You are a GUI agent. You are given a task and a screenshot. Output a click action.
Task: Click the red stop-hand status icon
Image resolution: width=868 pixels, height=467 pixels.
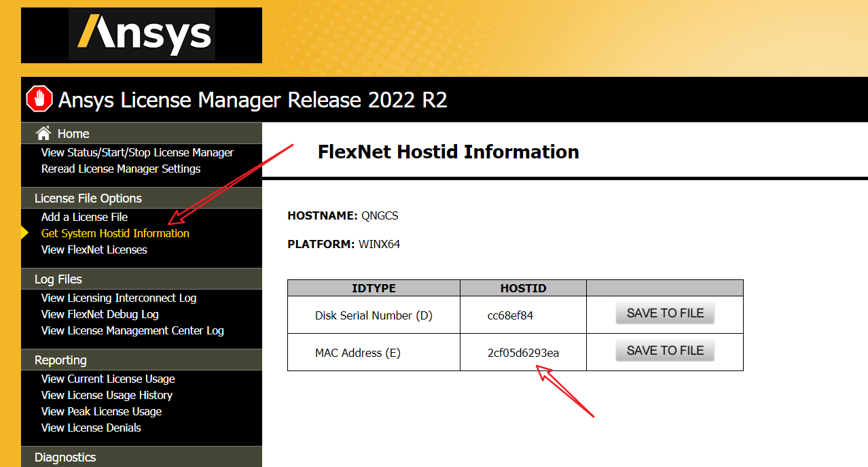click(39, 99)
